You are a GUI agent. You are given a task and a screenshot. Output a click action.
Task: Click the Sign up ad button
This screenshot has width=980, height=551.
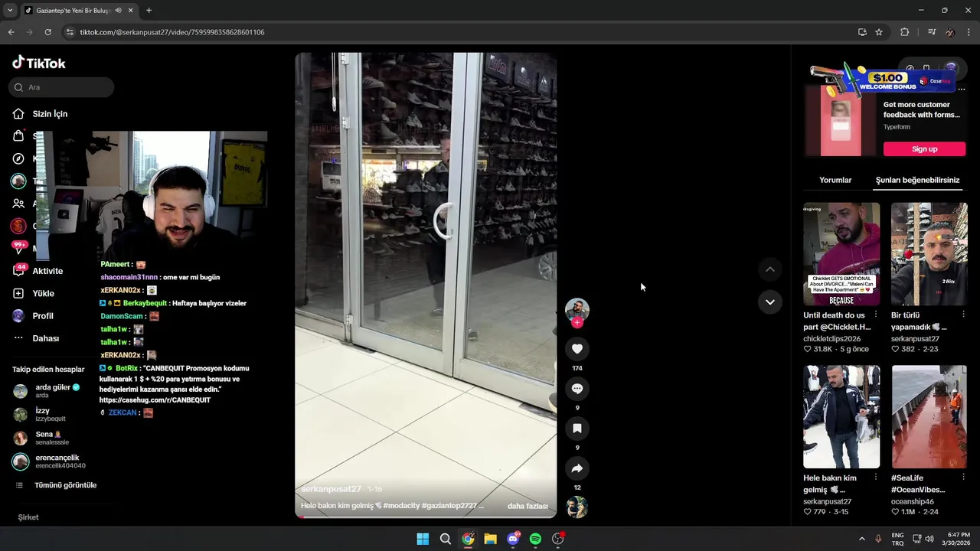click(924, 149)
